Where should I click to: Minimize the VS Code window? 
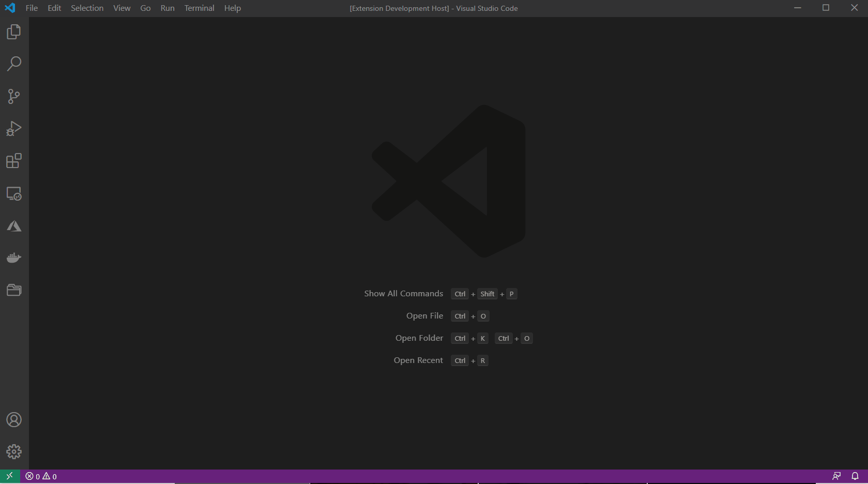pyautogui.click(x=798, y=8)
